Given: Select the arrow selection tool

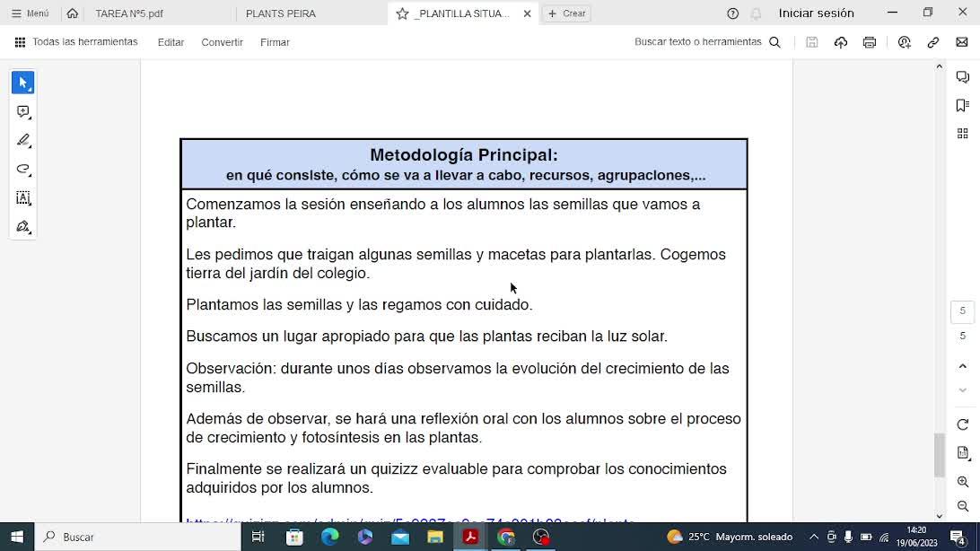Looking at the screenshot, I should point(23,83).
